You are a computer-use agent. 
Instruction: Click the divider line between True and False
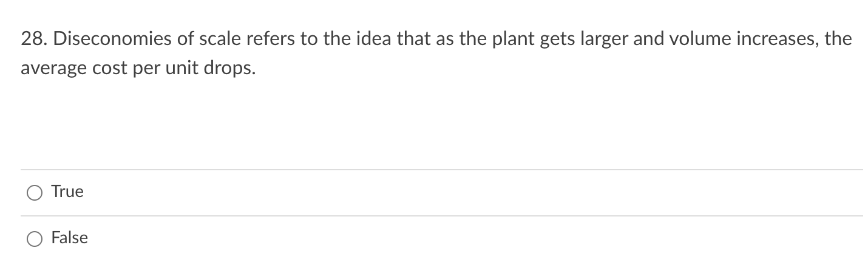point(441,216)
